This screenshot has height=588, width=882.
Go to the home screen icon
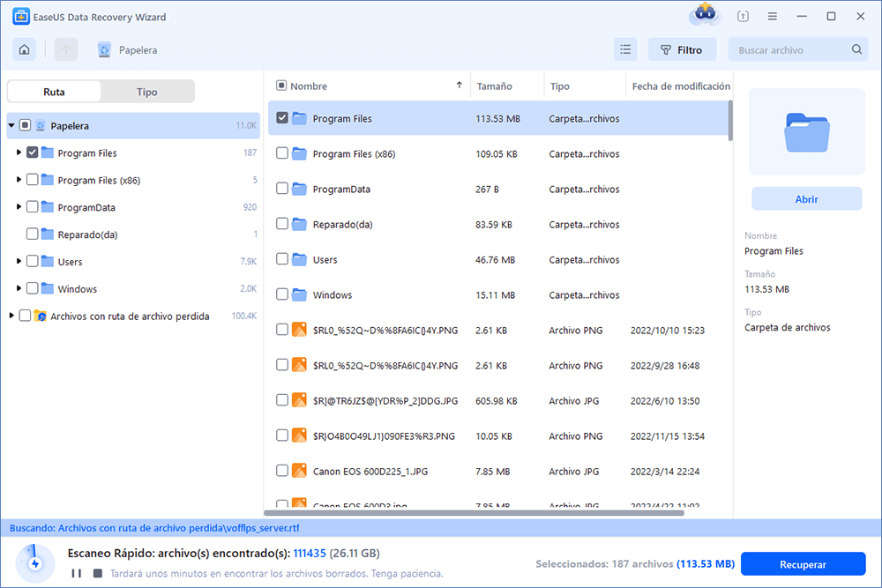pyautogui.click(x=24, y=50)
